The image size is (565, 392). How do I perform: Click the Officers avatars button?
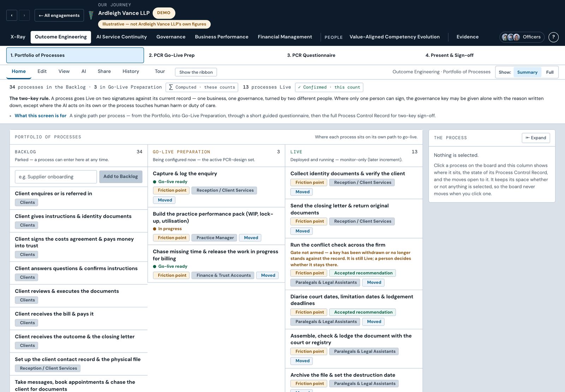pos(522,37)
